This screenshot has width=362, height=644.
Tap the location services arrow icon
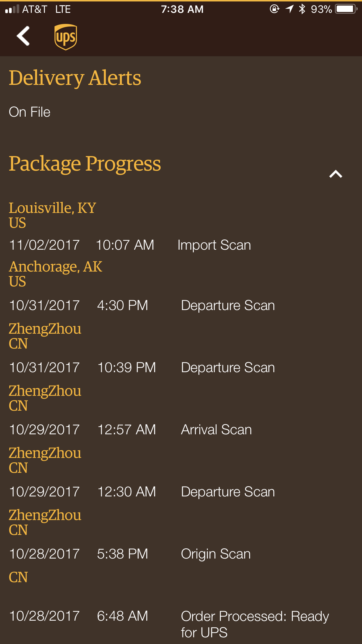289,9
